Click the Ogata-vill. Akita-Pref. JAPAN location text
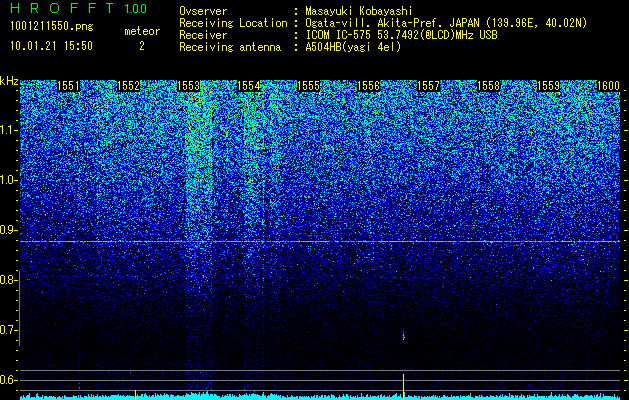629x400 pixels. (x=446, y=23)
